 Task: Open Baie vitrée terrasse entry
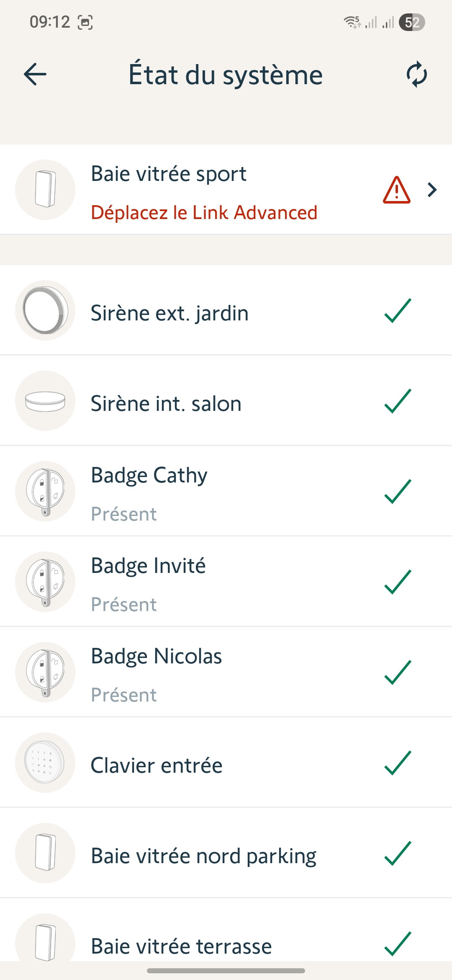tap(181, 946)
